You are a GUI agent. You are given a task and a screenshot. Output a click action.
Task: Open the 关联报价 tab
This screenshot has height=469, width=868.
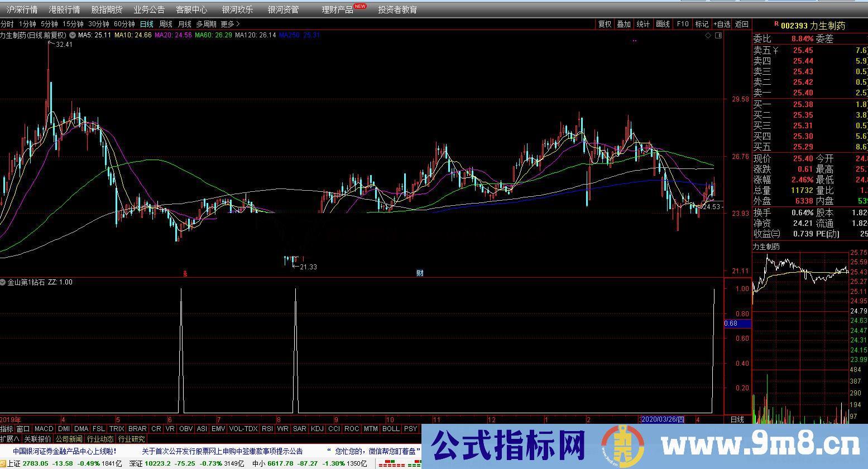(x=37, y=439)
